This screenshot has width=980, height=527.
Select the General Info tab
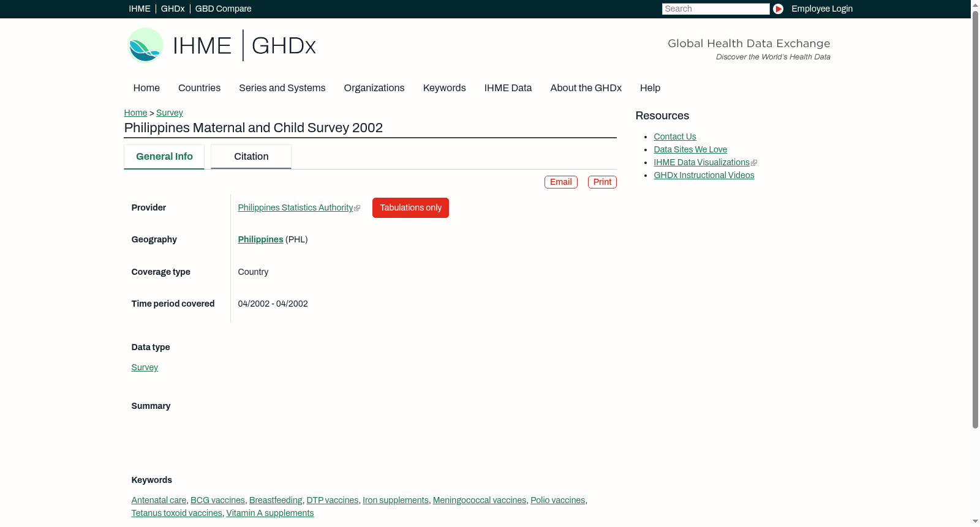click(164, 157)
